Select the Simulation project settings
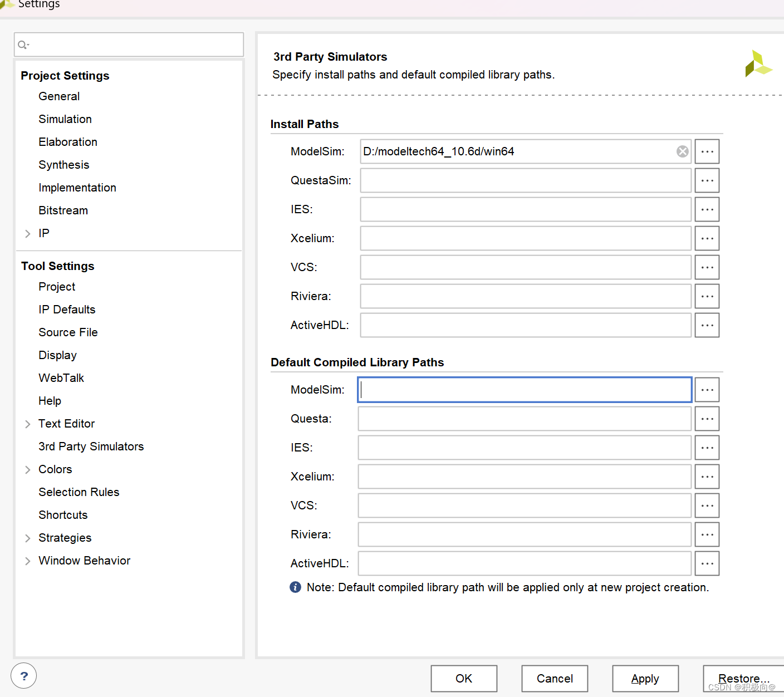Image resolution: width=784 pixels, height=697 pixels. [x=65, y=119]
